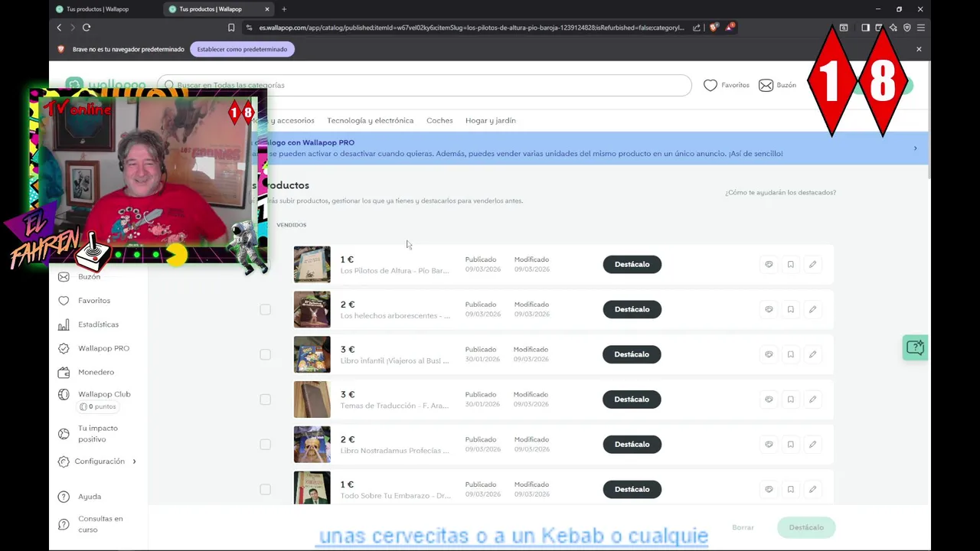Bookmark this page from address bar
Image resolution: width=980 pixels, height=551 pixels.
pyautogui.click(x=231, y=28)
